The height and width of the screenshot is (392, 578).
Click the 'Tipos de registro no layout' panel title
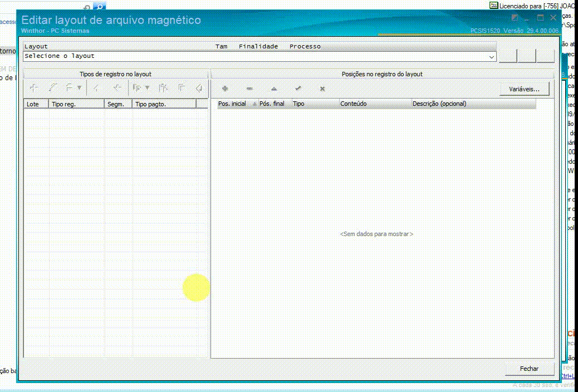click(x=115, y=74)
